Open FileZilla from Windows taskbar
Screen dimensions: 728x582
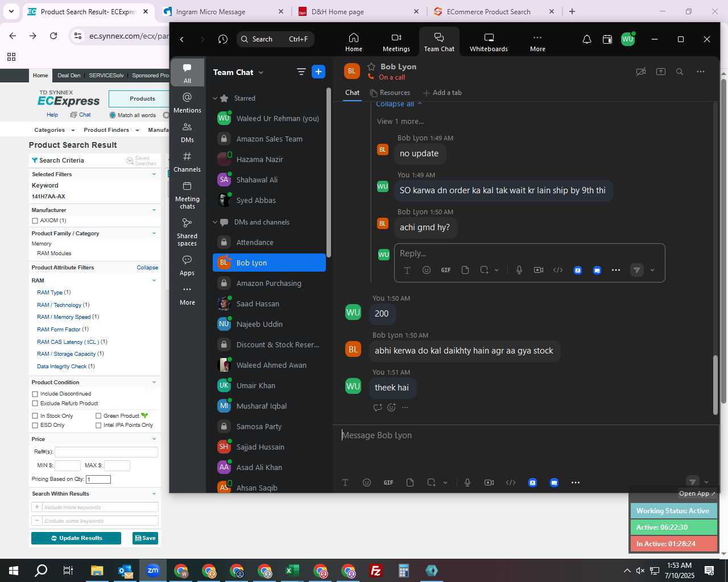pyautogui.click(x=376, y=571)
